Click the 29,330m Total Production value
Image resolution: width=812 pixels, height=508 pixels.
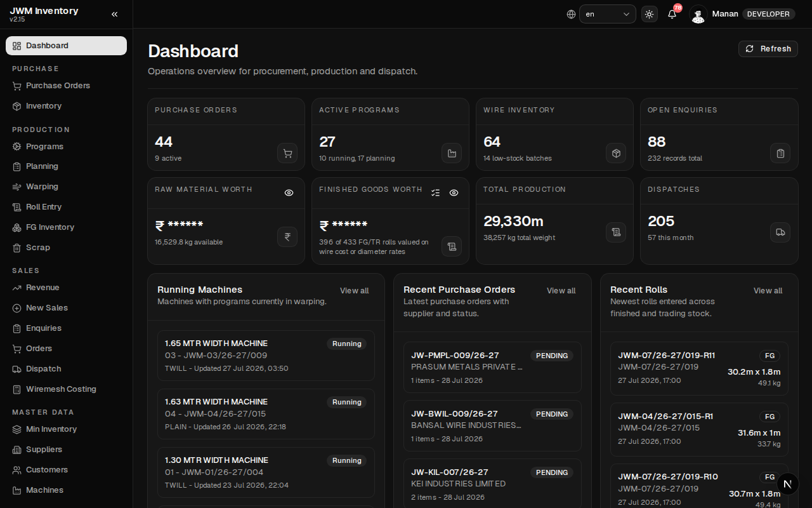tap(514, 221)
